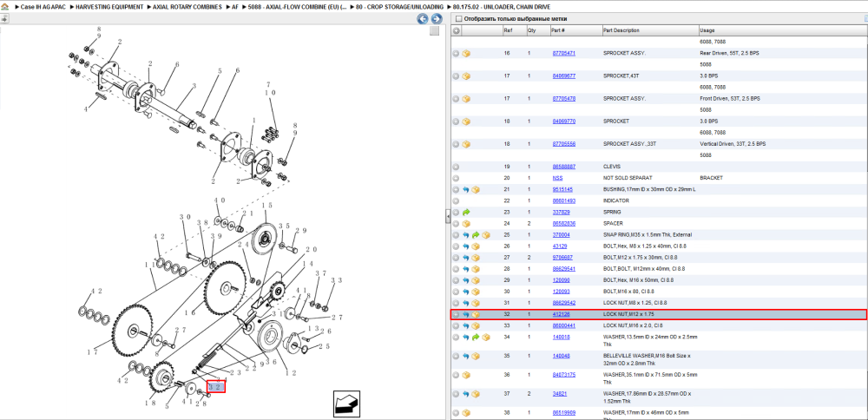Screen dimensions: 868x420
Task: Click callout 32 in the diagram
Action: click(x=216, y=387)
